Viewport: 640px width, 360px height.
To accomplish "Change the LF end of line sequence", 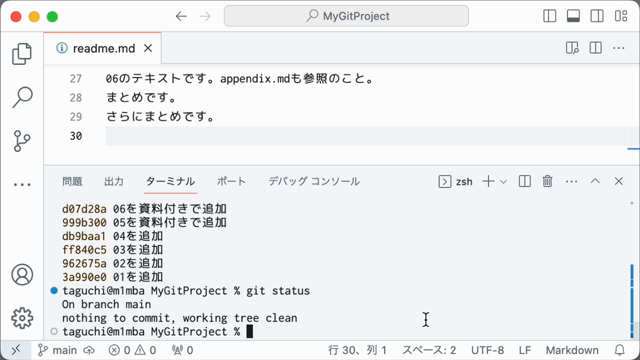I will point(525,350).
